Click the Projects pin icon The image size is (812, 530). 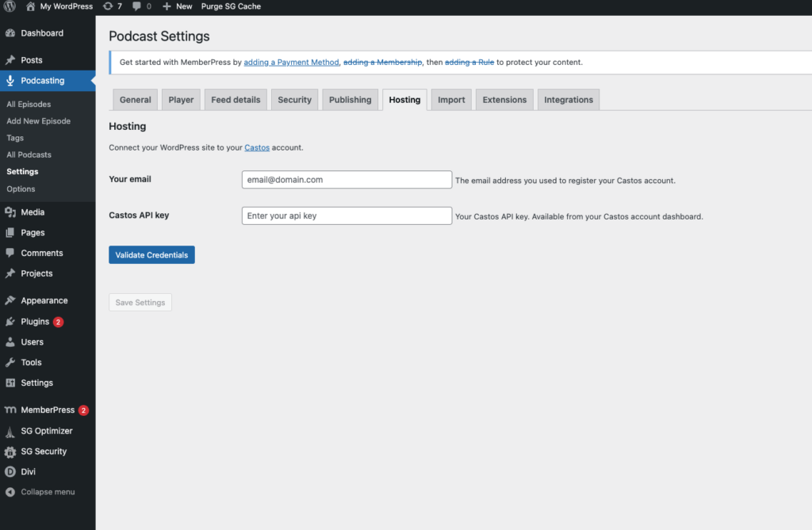10,273
